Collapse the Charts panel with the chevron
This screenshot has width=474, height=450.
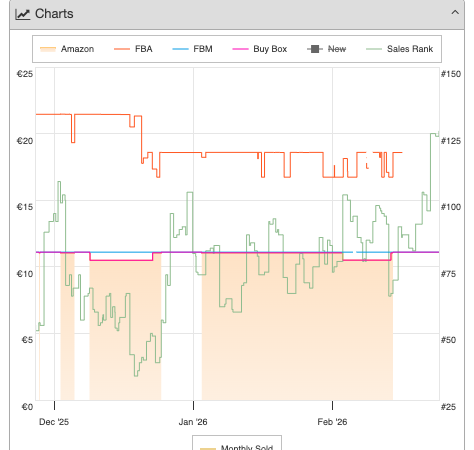[x=455, y=13]
